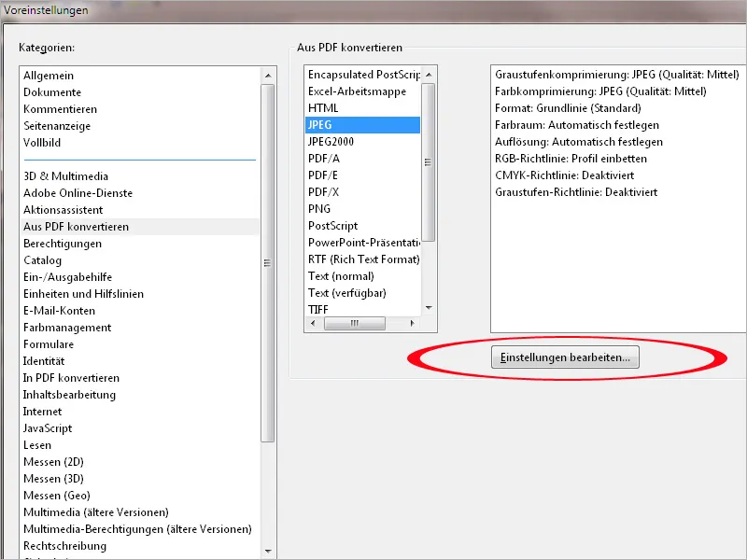747x560 pixels.
Task: Select PDF/A format
Action: tap(323, 158)
